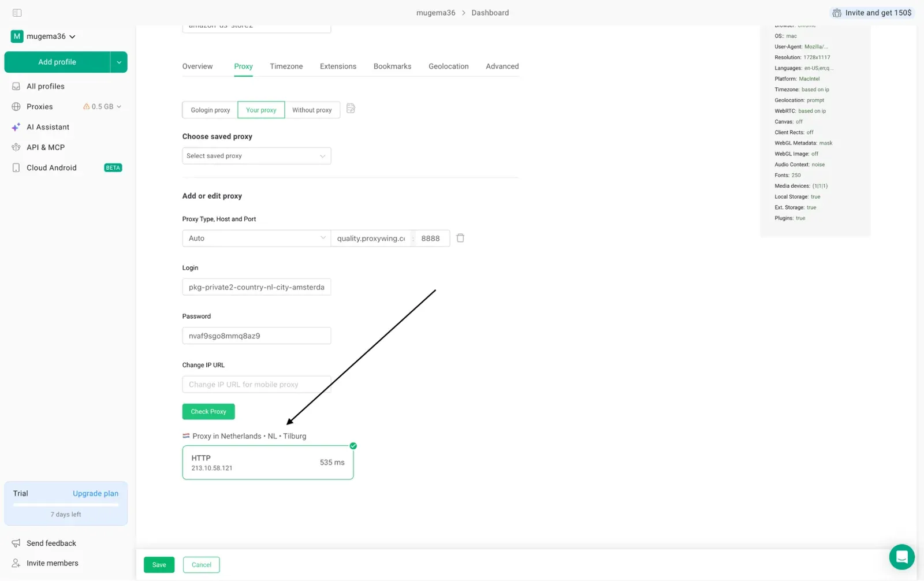Cancel the profile editing
924x581 pixels.
pyautogui.click(x=201, y=565)
